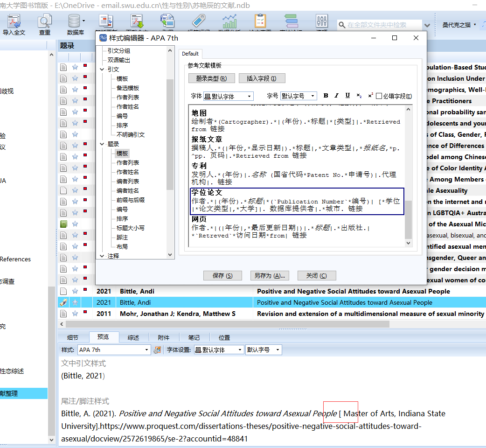Click document icon of Mohr, Jonathan row
The width and height of the screenshot is (486, 448).
click(x=63, y=314)
